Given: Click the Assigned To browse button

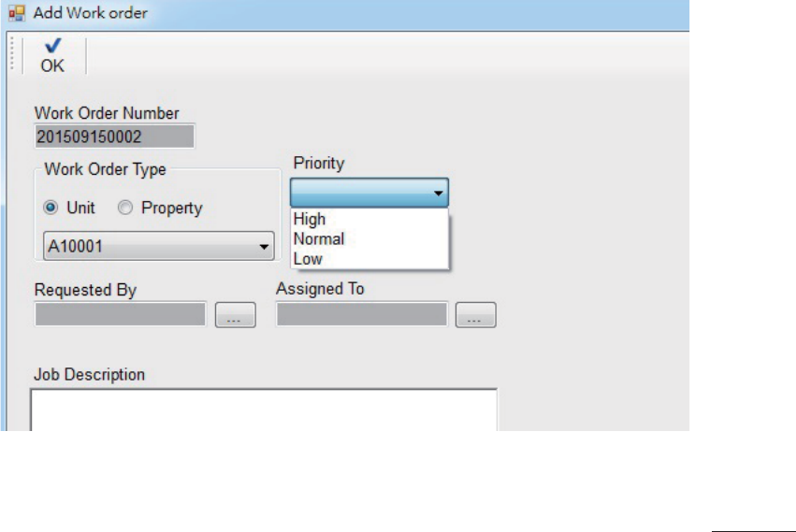Looking at the screenshot, I should pyautogui.click(x=476, y=315).
